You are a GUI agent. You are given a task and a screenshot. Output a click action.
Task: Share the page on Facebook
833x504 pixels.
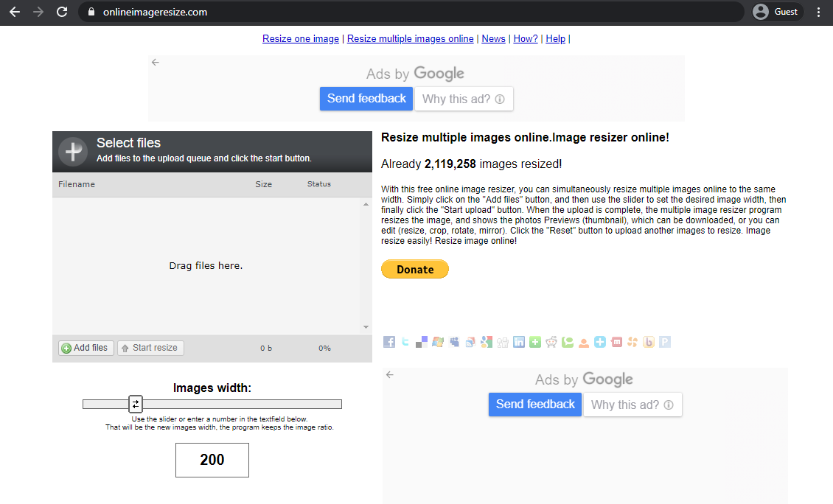click(389, 342)
